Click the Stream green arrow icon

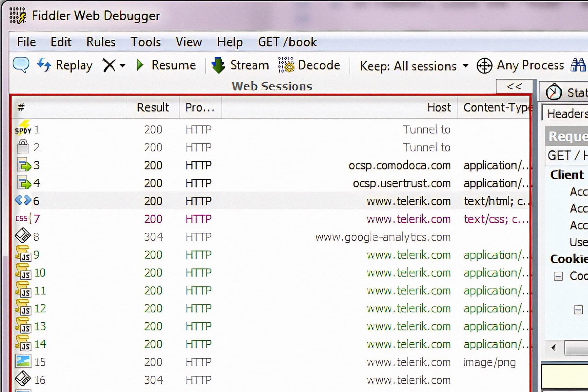click(x=218, y=65)
